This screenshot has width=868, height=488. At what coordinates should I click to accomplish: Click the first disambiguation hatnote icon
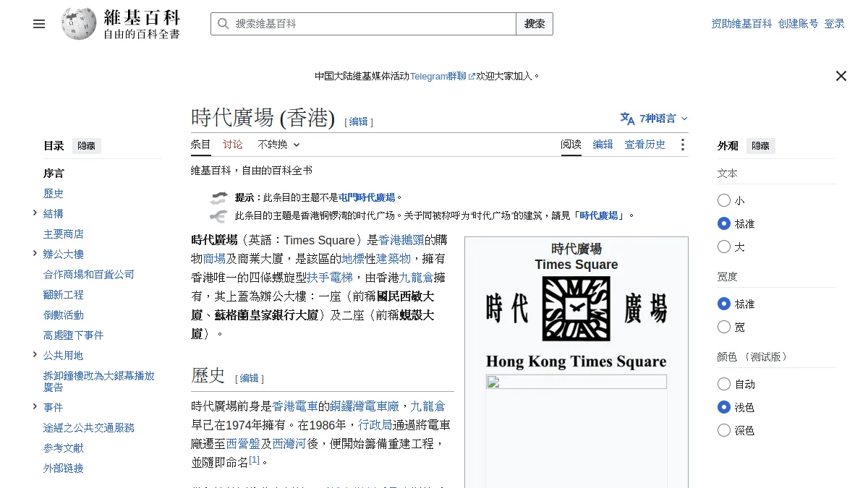tap(218, 197)
